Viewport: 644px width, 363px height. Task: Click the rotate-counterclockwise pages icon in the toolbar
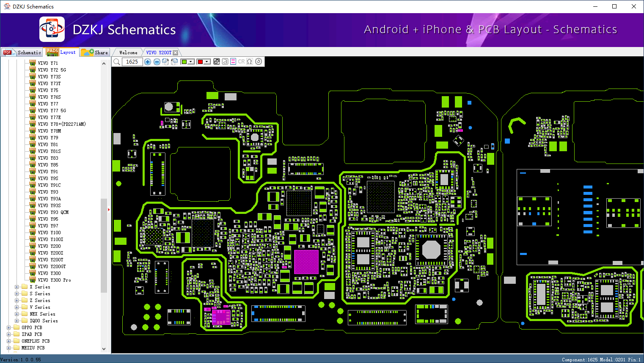click(x=174, y=62)
